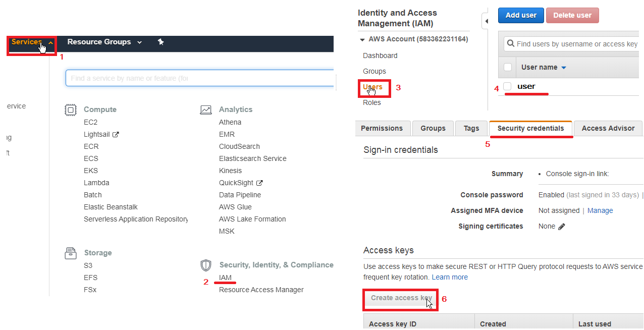Click the external link icon beside QuickSight

point(259,183)
